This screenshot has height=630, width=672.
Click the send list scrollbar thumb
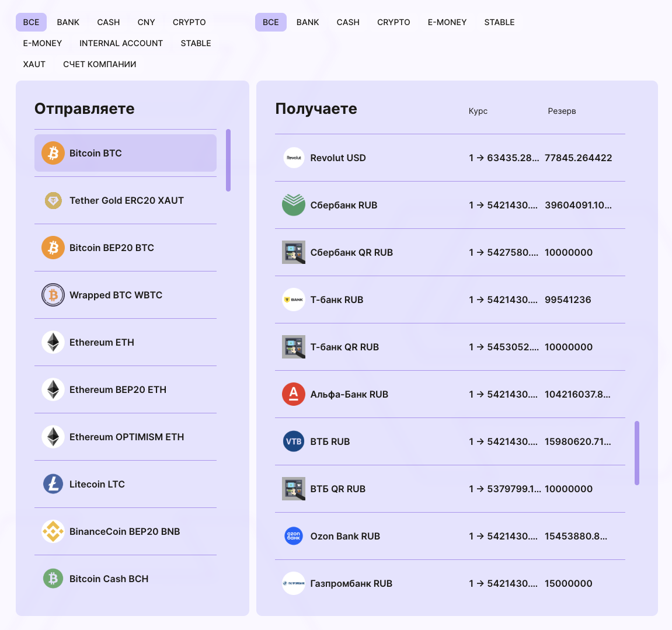(228, 161)
